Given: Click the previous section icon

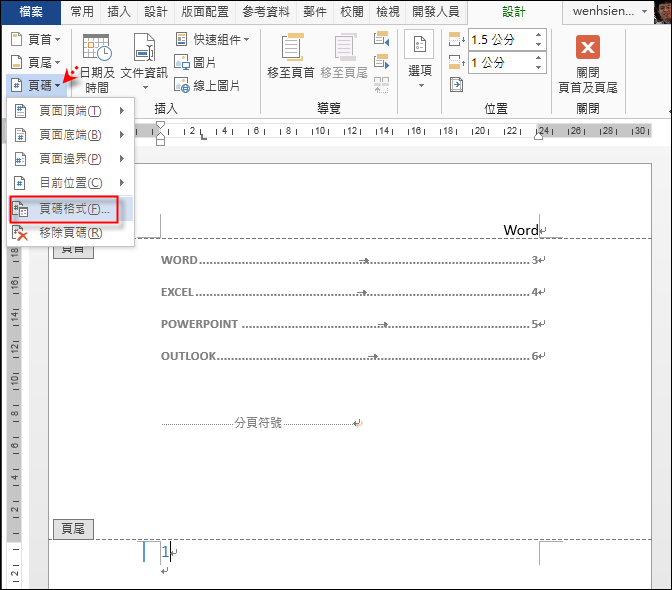Looking at the screenshot, I should coord(381,39).
